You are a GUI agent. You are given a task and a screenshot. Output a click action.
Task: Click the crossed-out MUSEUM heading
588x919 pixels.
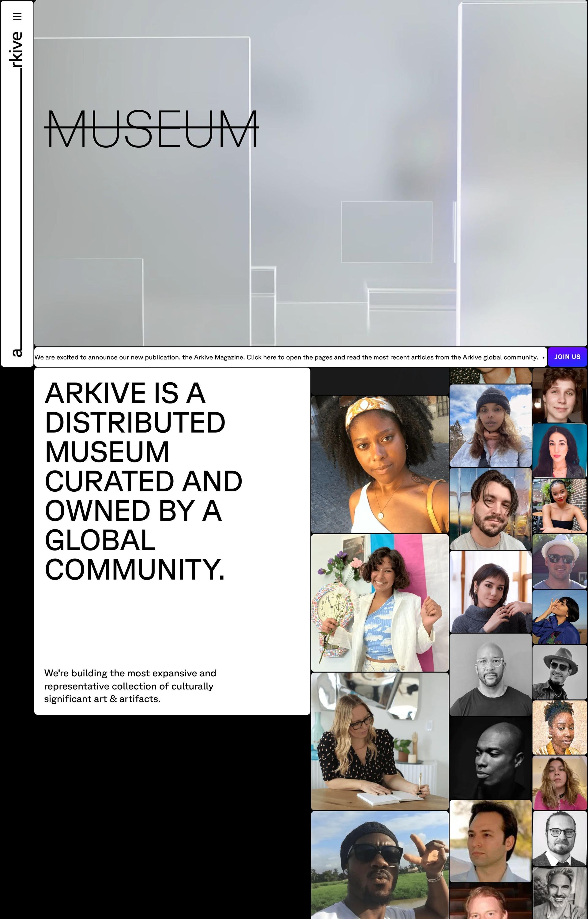(152, 129)
